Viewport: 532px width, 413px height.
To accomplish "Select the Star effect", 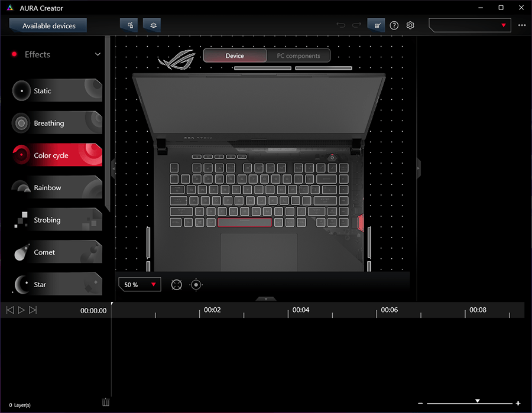I will 57,284.
